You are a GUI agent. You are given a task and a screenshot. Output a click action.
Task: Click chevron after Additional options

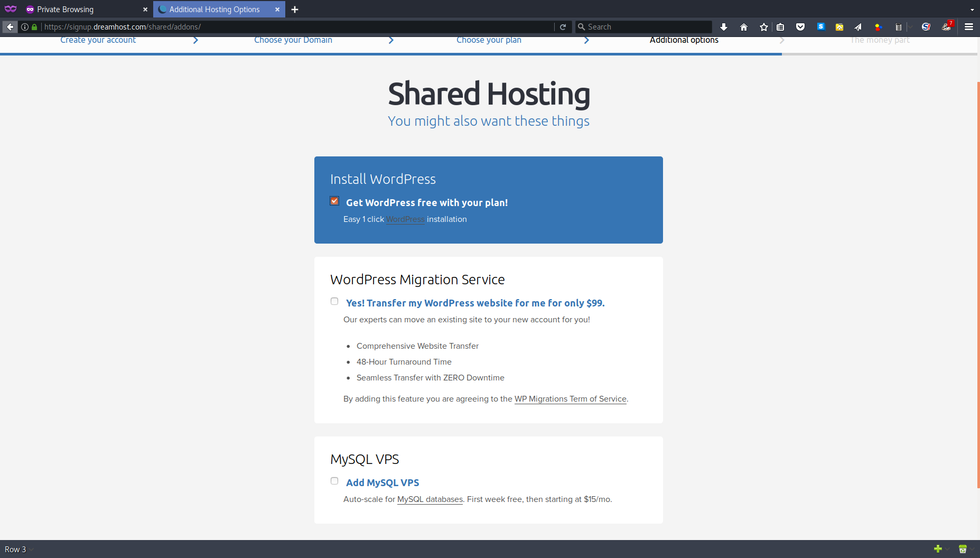point(782,40)
